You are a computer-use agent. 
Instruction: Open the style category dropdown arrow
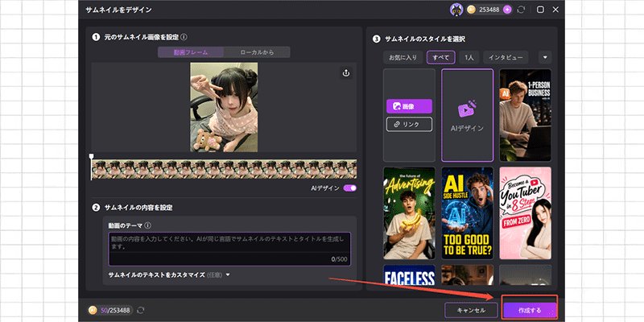coord(545,57)
